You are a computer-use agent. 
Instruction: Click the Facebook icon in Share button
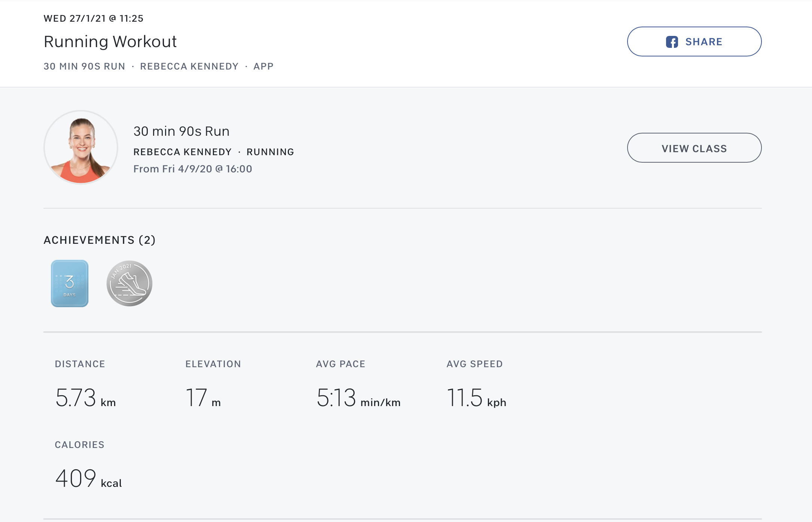click(672, 42)
